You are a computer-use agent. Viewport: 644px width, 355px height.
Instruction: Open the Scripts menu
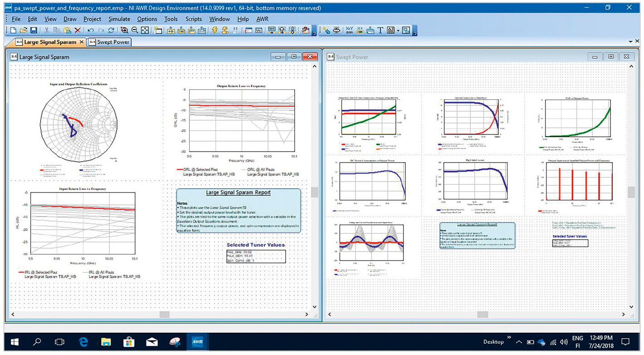click(x=194, y=19)
